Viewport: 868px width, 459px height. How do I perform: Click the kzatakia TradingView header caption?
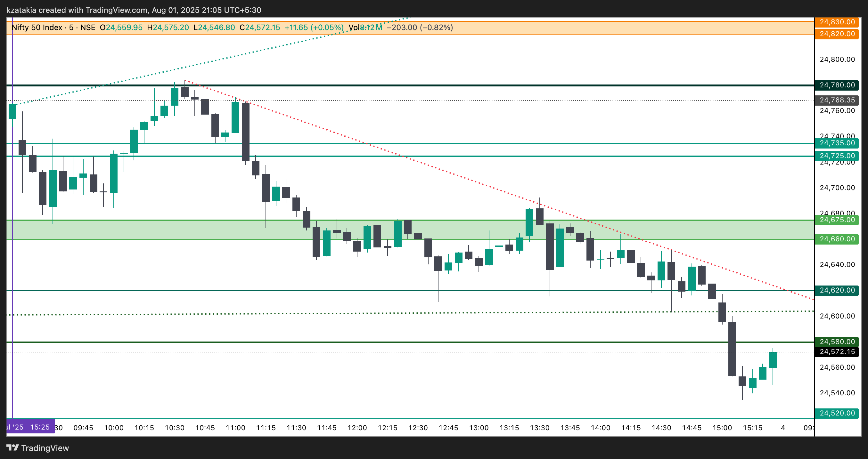pyautogui.click(x=134, y=10)
